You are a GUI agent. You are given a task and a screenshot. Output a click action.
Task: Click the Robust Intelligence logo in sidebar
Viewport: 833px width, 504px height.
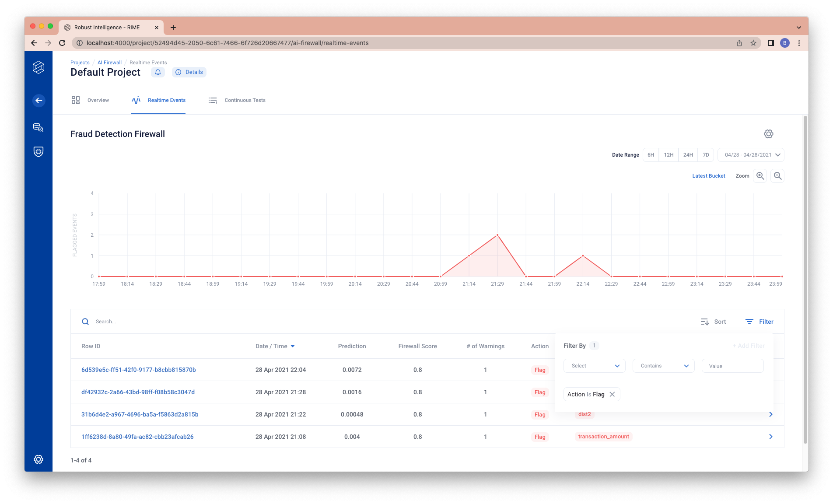[38, 67]
